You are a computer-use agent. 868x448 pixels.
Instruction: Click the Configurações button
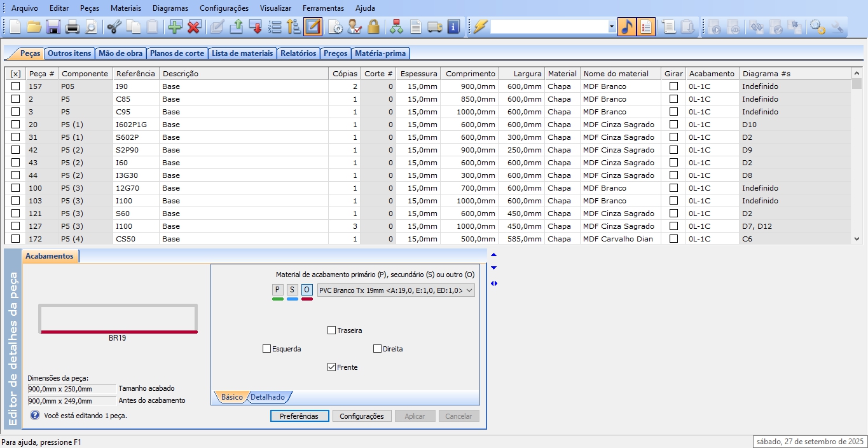click(x=362, y=416)
